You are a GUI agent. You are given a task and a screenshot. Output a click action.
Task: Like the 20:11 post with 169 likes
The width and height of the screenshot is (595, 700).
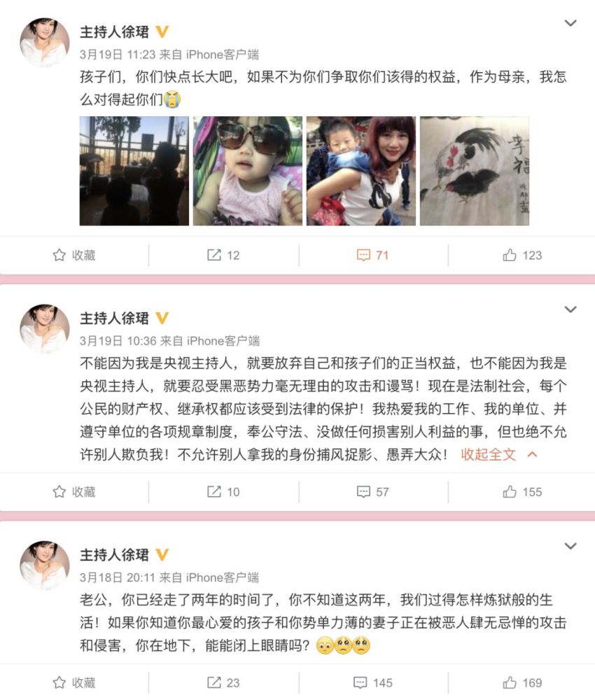coord(521,683)
